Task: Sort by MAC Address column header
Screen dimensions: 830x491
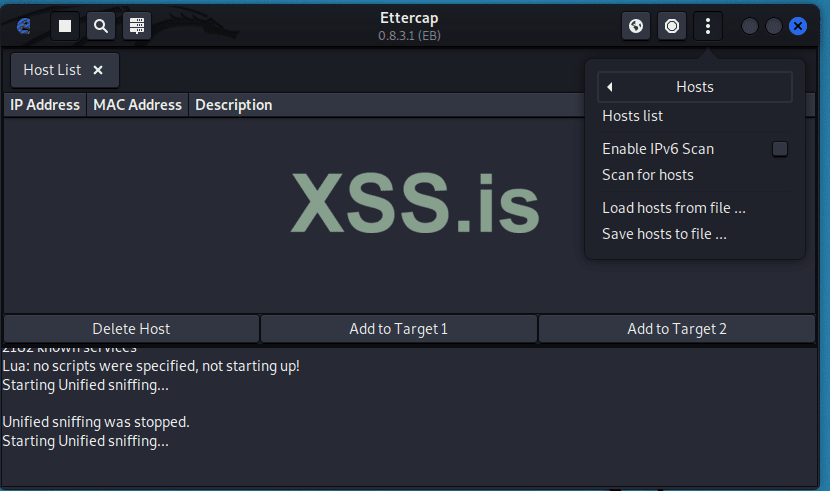Action: click(x=137, y=105)
